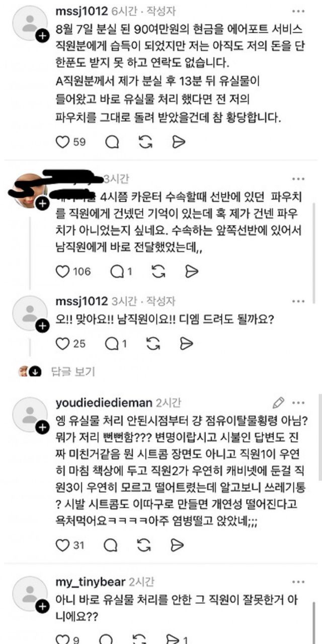Open my_tinybear's profile username link
This screenshot has height=644, width=322.
[x=91, y=581]
